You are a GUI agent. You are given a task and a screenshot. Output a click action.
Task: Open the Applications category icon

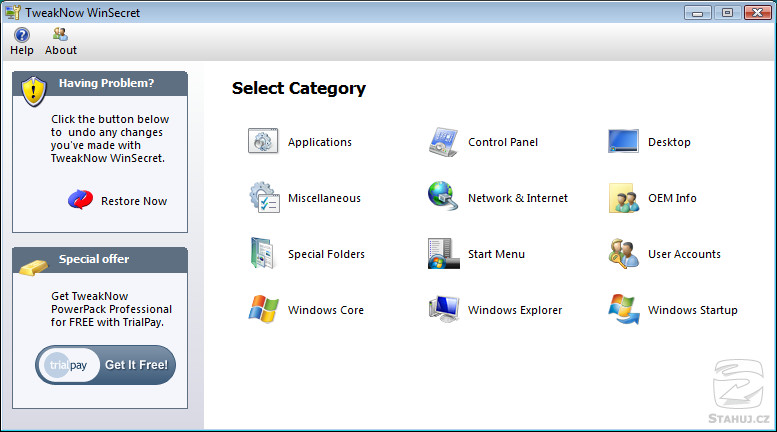click(263, 142)
